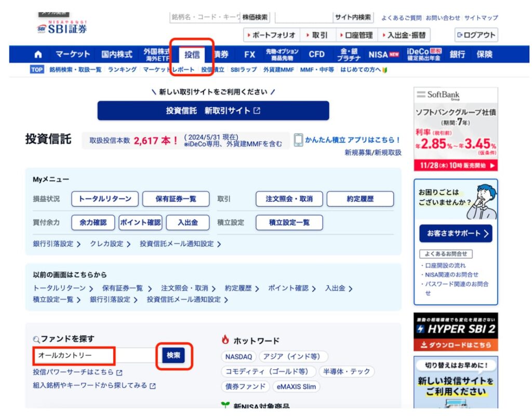The width and height of the screenshot is (532, 418).
Task: Click the magnifier icon beside ファンドを探す
Action: pos(36,339)
